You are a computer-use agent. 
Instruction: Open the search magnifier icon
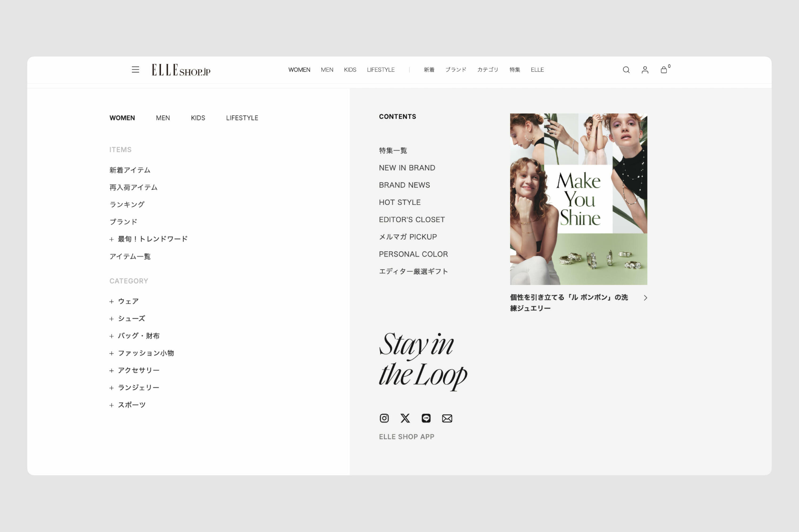click(626, 70)
